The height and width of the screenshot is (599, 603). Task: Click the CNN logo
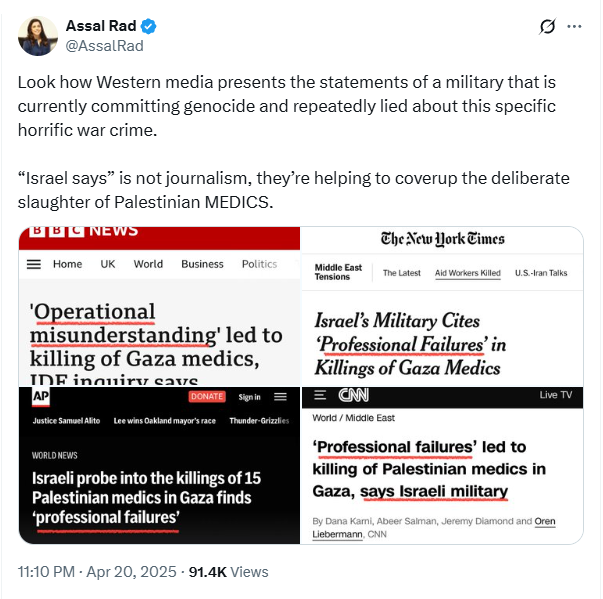[353, 395]
